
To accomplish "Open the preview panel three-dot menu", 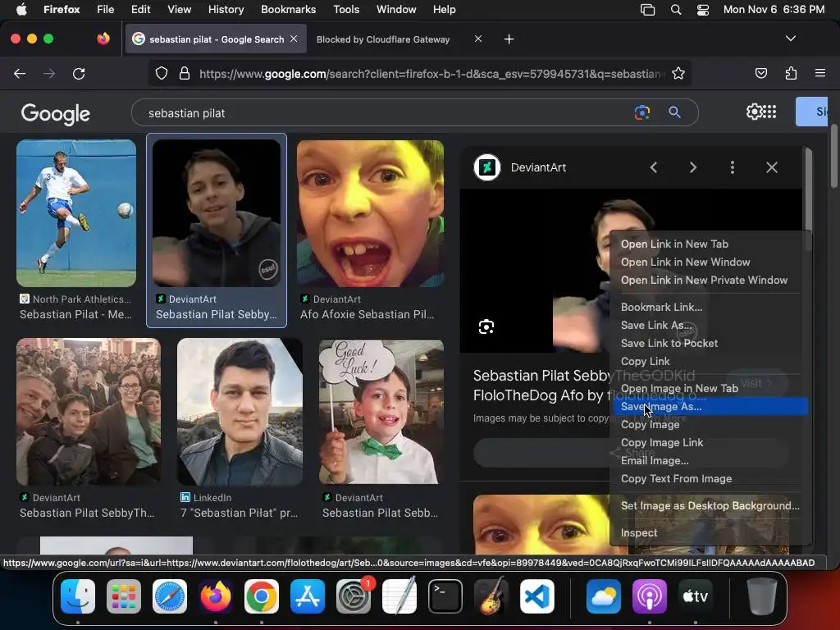I will pyautogui.click(x=733, y=167).
